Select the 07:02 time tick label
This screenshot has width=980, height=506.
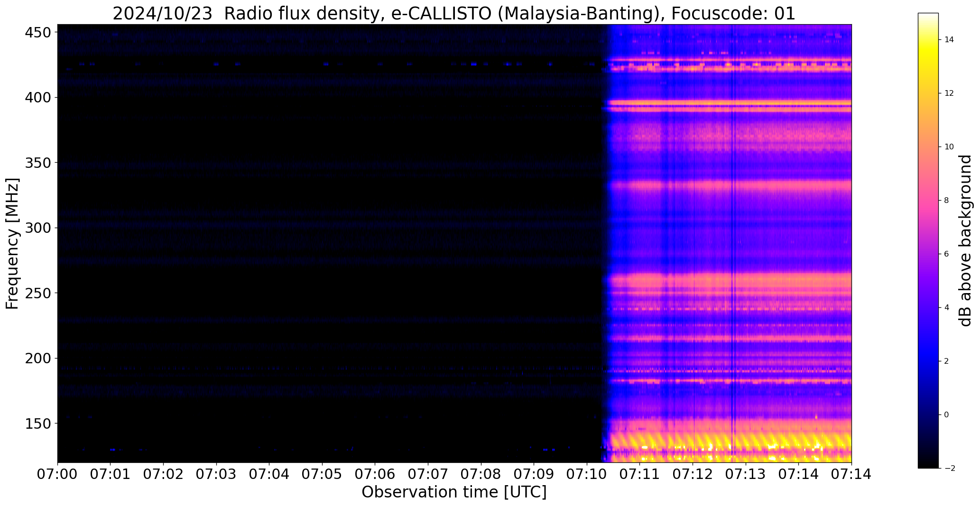[164, 474]
